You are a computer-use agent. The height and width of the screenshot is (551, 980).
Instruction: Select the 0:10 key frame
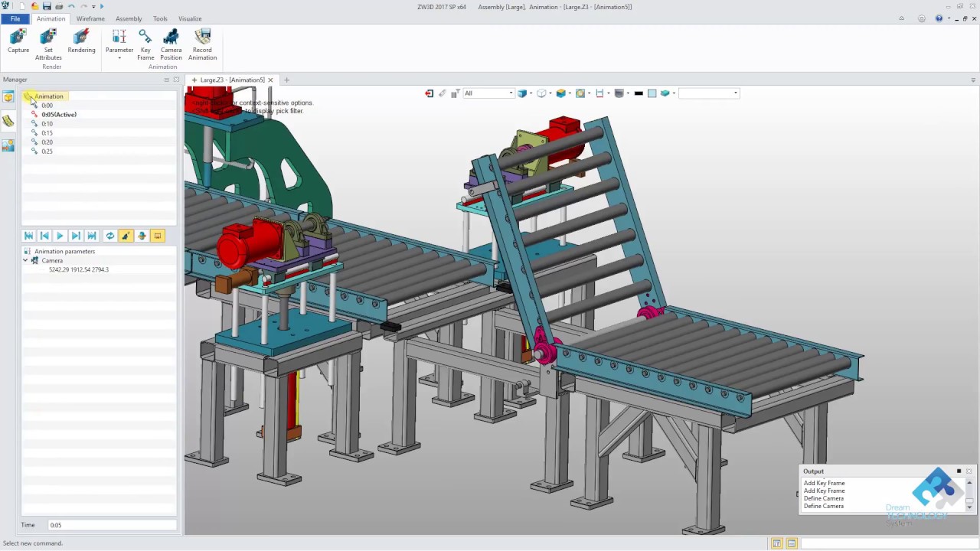[47, 123]
